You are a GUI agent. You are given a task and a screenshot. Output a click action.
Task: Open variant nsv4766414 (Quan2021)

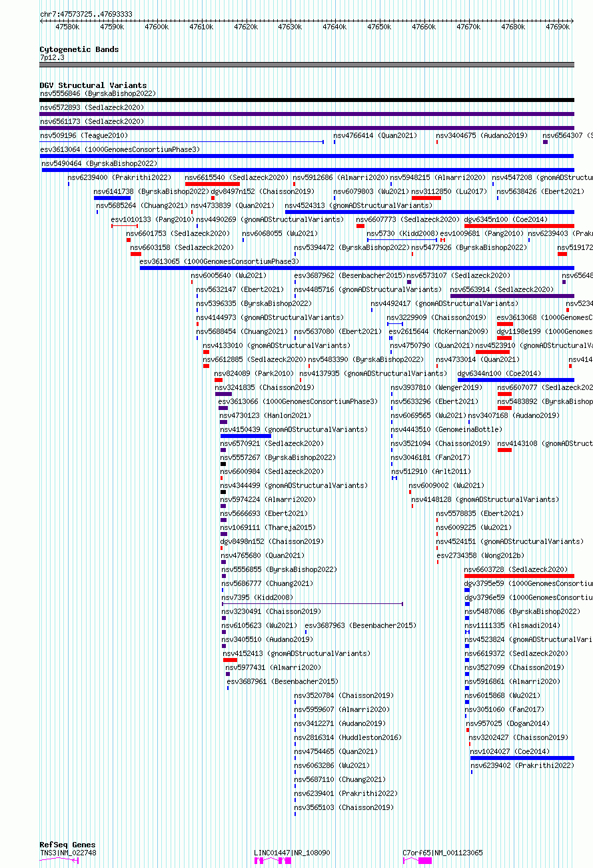point(375,135)
